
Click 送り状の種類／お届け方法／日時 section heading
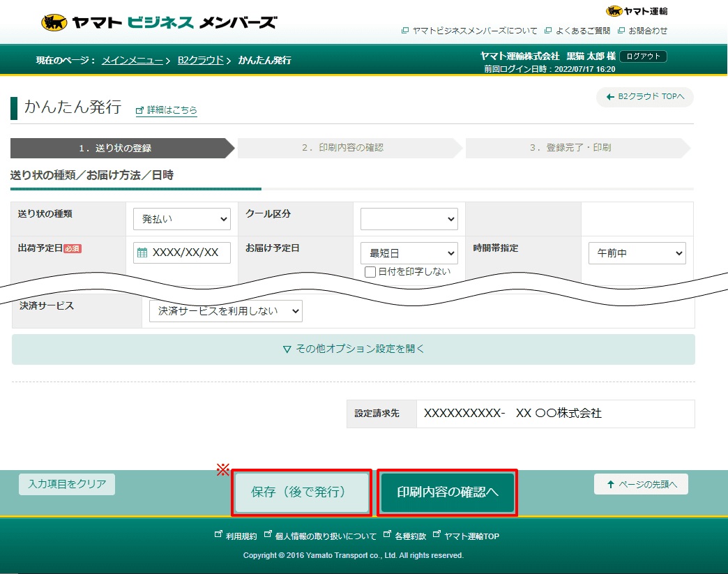tap(92, 175)
